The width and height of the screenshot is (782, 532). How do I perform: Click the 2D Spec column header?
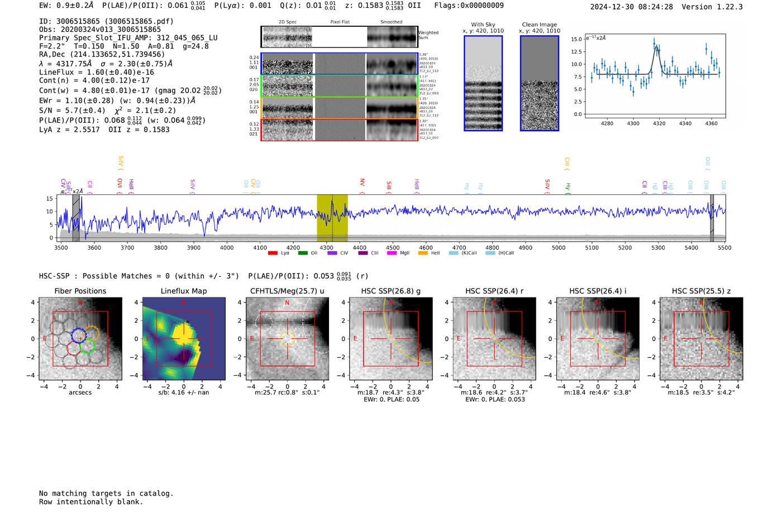coord(288,22)
